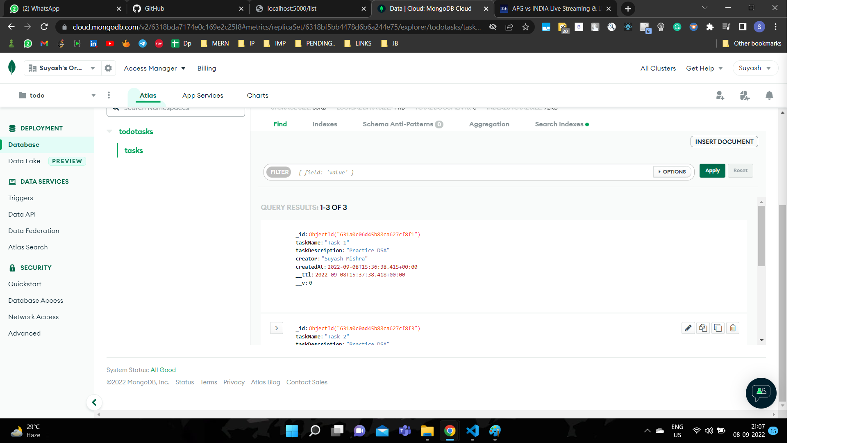Click the invite user icon

click(720, 96)
